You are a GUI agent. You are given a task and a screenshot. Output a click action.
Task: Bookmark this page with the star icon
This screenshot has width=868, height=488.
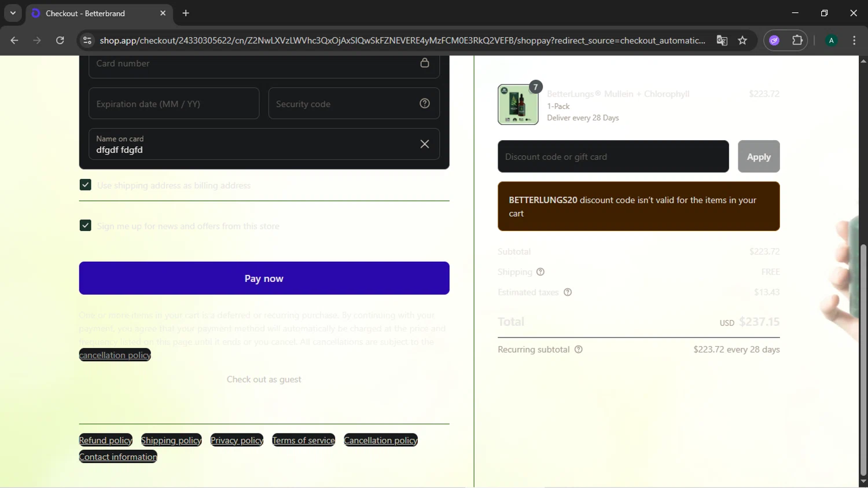pyautogui.click(x=742, y=41)
